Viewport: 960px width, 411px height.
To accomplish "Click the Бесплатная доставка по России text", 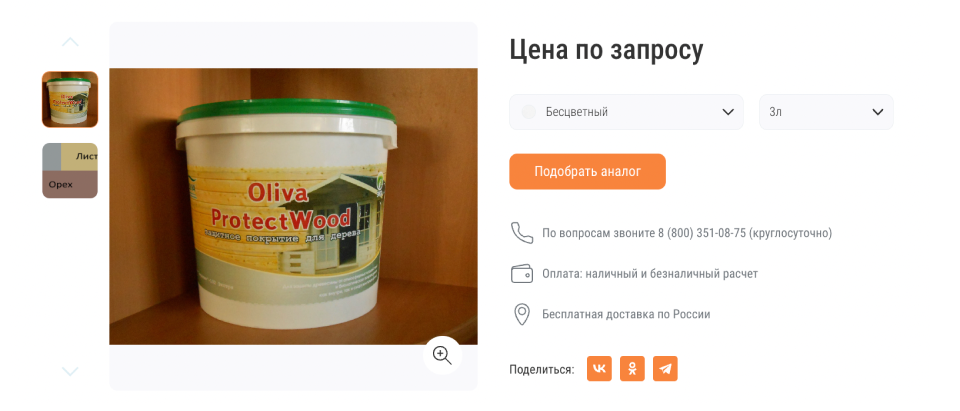I will pyautogui.click(x=626, y=314).
